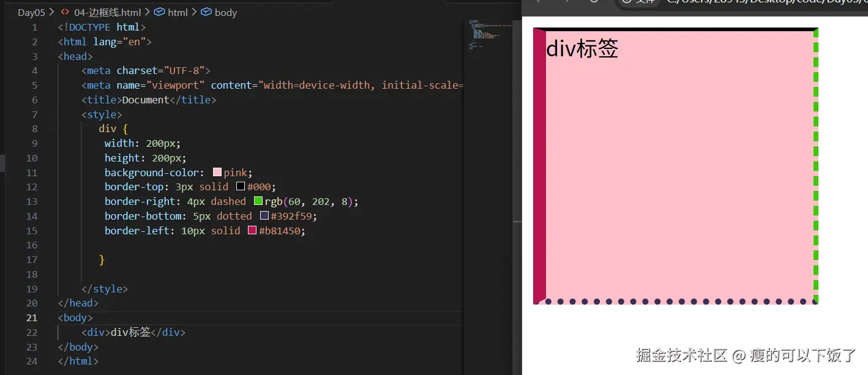Open the body element breadcrumb
This screenshot has width=868, height=375.
tap(226, 12)
